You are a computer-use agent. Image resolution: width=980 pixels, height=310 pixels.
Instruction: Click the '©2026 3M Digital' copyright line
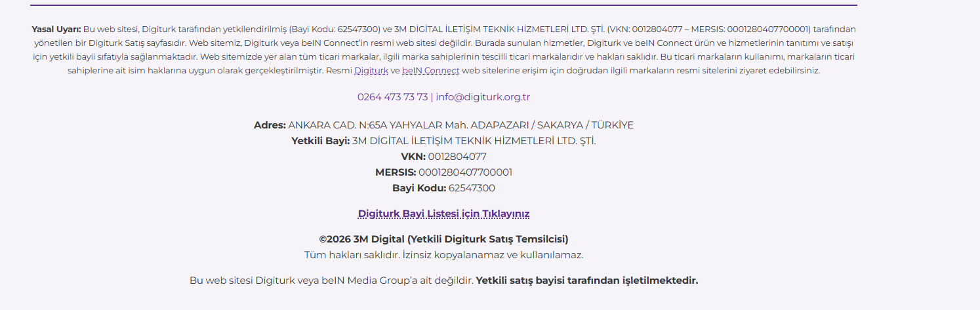coord(443,239)
